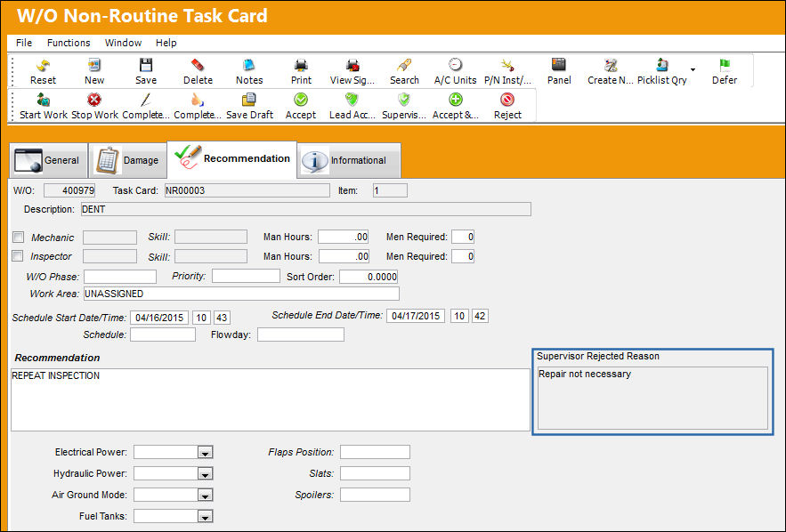The image size is (786, 532).
Task: Switch to the Informational tab
Action: pyautogui.click(x=349, y=160)
